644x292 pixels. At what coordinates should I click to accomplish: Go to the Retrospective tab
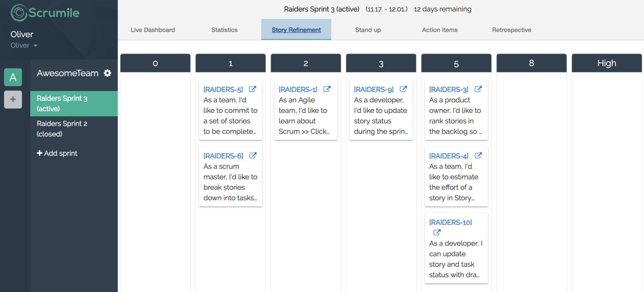tap(511, 30)
